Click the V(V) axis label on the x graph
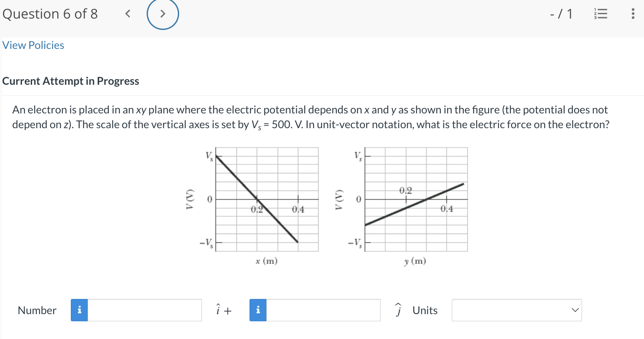The height and width of the screenshot is (339, 644). tap(191, 199)
